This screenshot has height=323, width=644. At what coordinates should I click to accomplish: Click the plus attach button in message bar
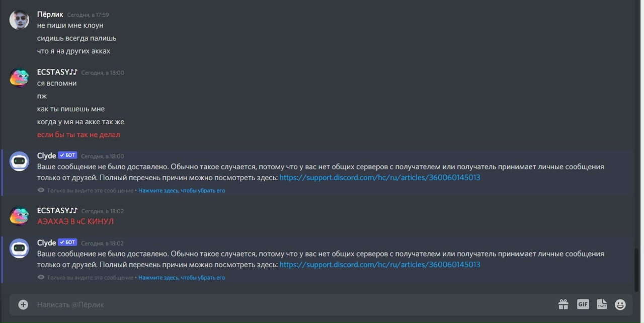pyautogui.click(x=23, y=304)
